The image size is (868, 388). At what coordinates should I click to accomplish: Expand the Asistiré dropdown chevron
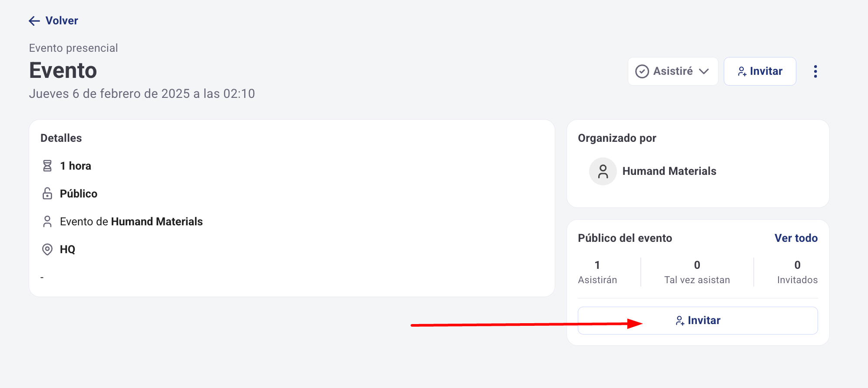[x=704, y=71]
